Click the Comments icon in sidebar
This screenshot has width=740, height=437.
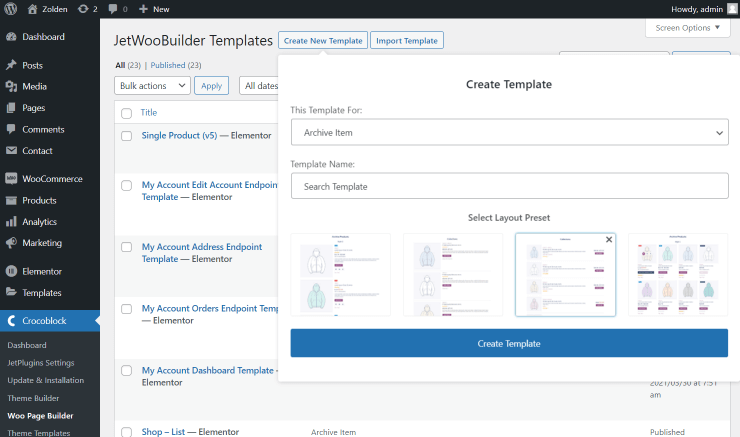(x=11, y=129)
